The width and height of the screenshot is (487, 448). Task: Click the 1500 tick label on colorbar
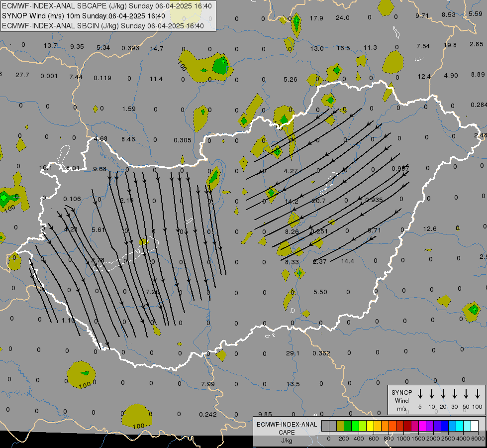pos(418,439)
